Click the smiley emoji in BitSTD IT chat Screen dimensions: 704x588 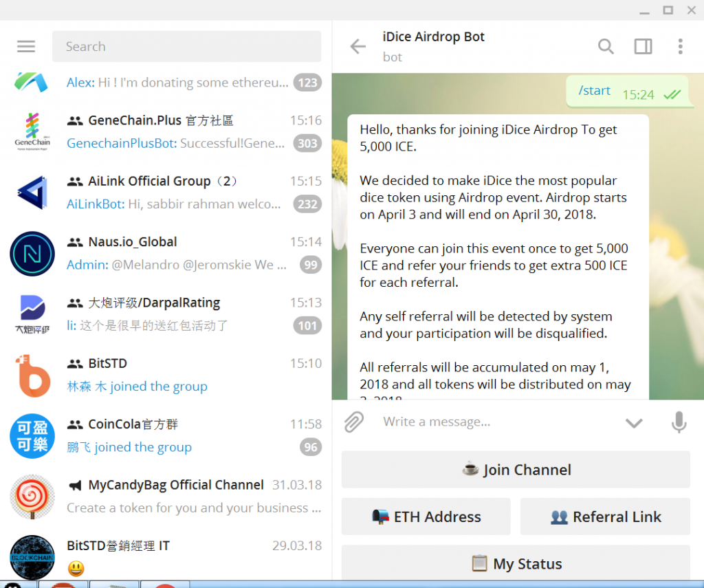tap(76, 569)
